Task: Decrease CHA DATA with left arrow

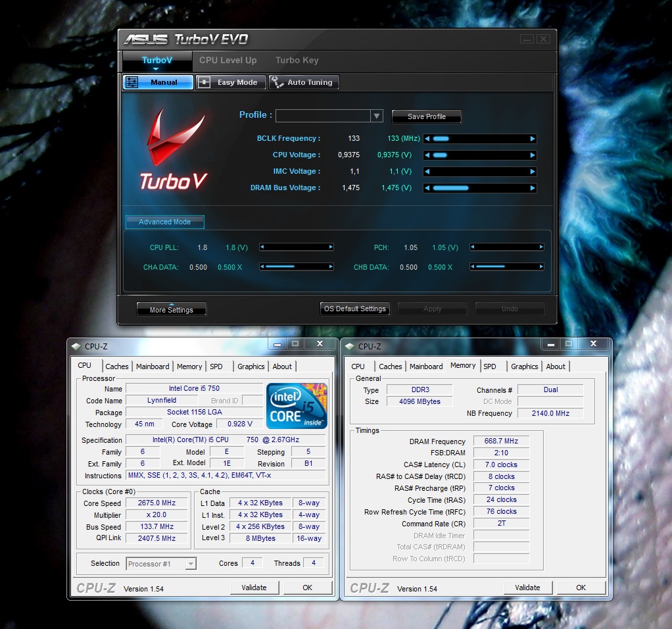Action: 262,266
